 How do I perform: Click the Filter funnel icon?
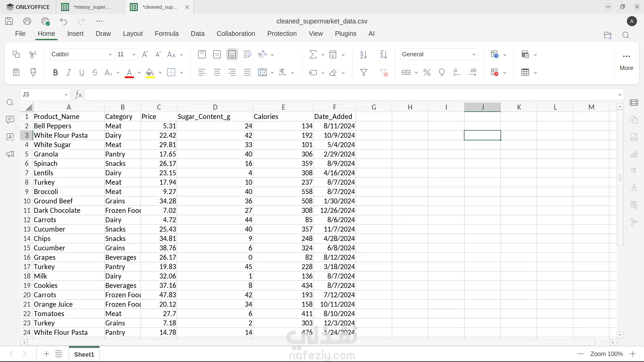364,72
